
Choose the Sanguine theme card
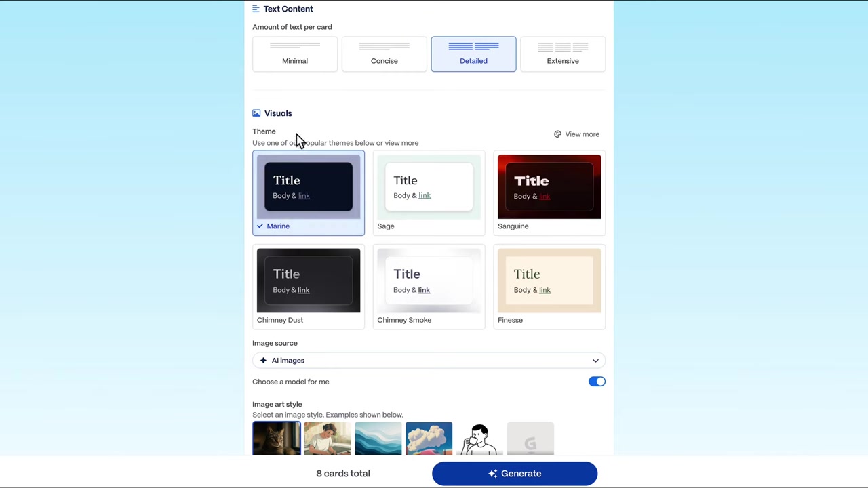point(549,193)
